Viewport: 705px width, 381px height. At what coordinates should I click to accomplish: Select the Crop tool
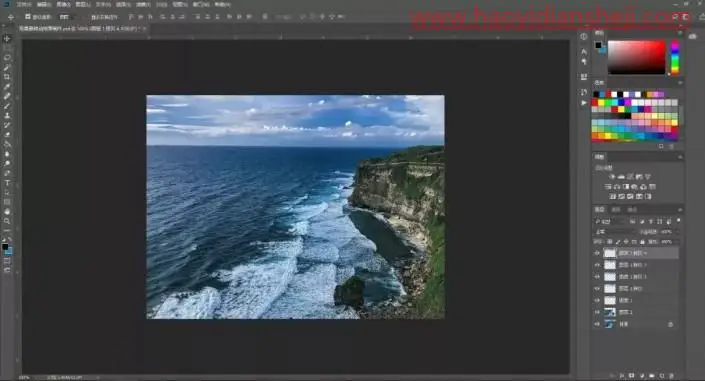(x=7, y=77)
